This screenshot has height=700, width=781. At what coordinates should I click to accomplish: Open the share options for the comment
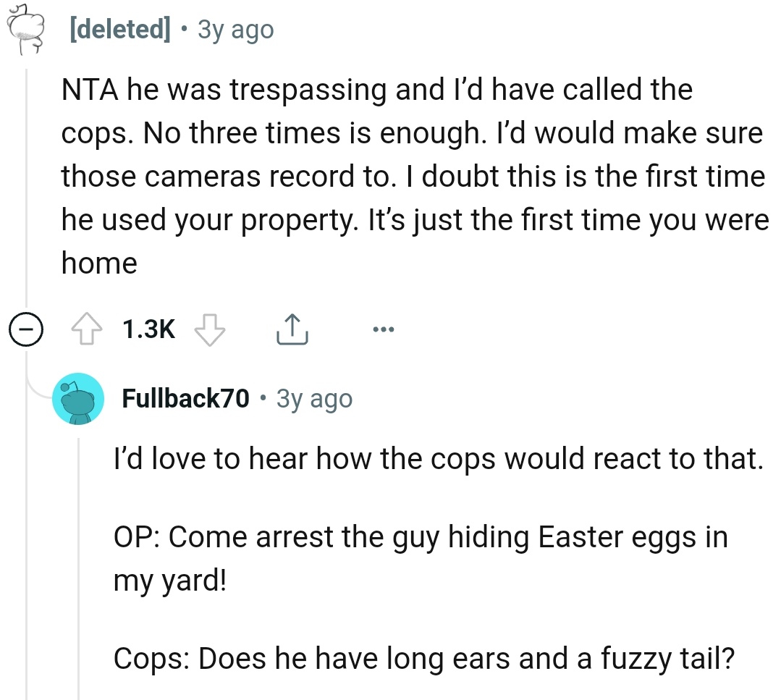coord(292,329)
